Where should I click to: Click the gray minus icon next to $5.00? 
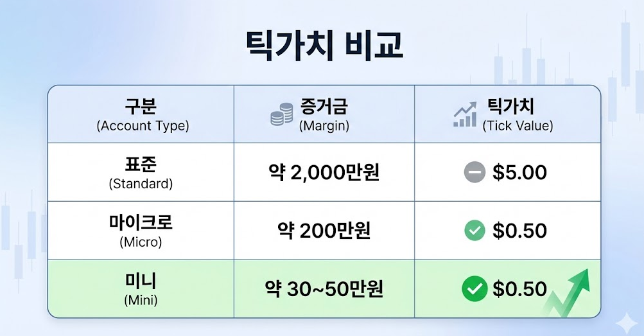474,172
